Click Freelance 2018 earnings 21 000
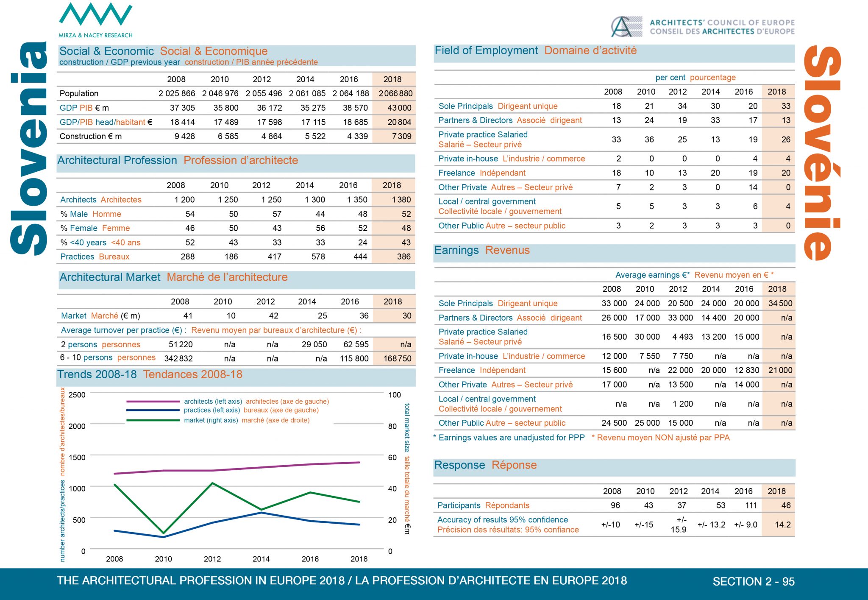 780,370
